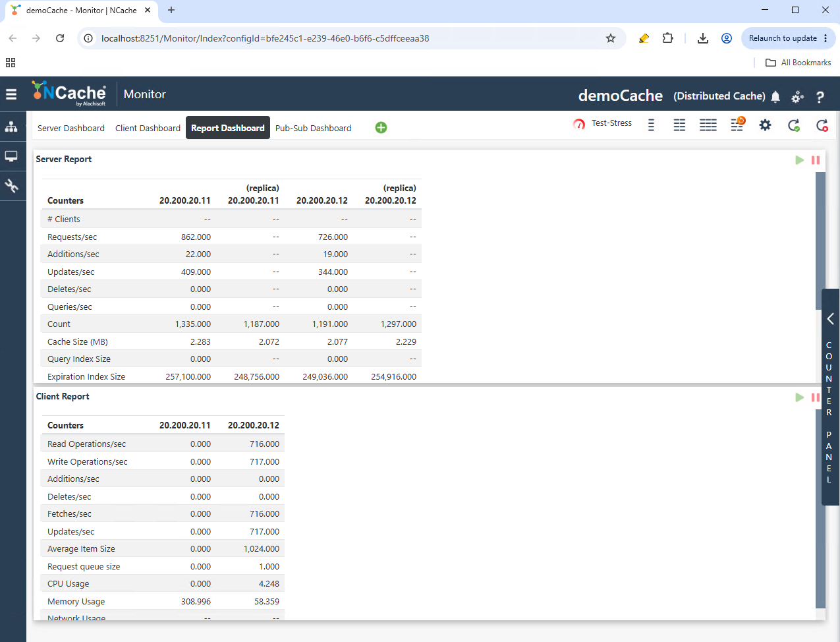Switch to single column dashboard layout
Image resolution: width=840 pixels, height=642 pixels.
(651, 125)
